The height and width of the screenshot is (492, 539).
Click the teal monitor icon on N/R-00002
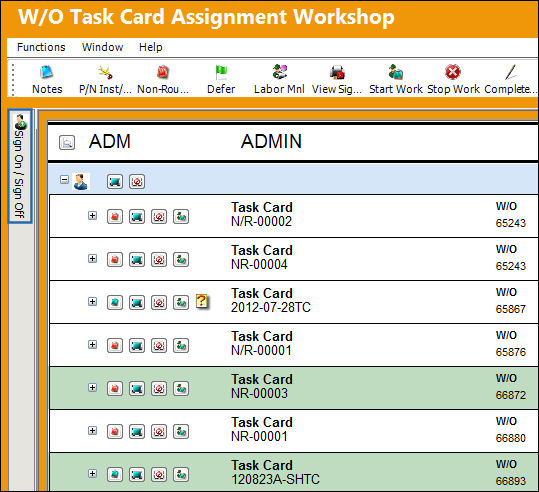[x=137, y=217]
